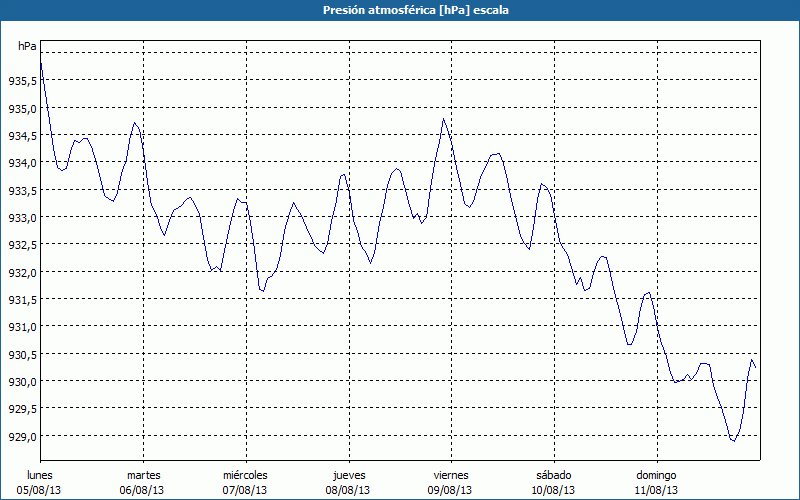The height and width of the screenshot is (500, 800).
Task: Click the 'sábado' day label
Action: [x=553, y=475]
